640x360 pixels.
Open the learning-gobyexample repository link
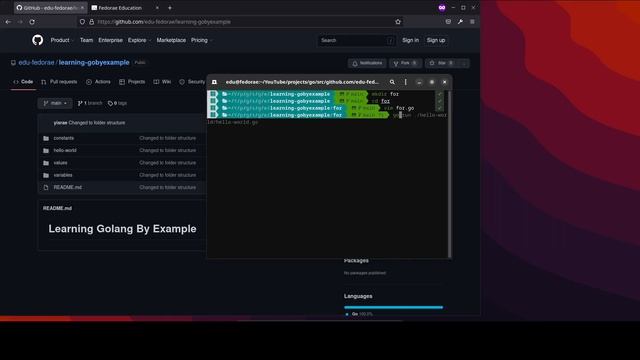point(94,63)
